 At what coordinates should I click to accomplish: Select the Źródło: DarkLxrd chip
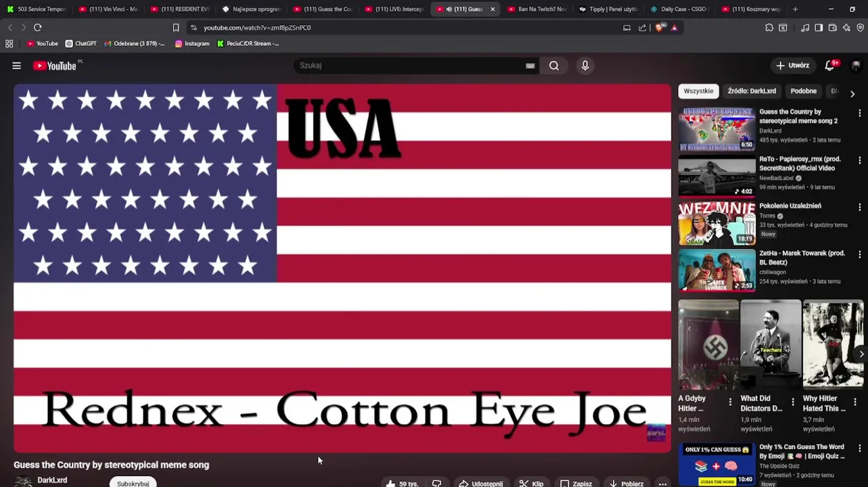752,91
